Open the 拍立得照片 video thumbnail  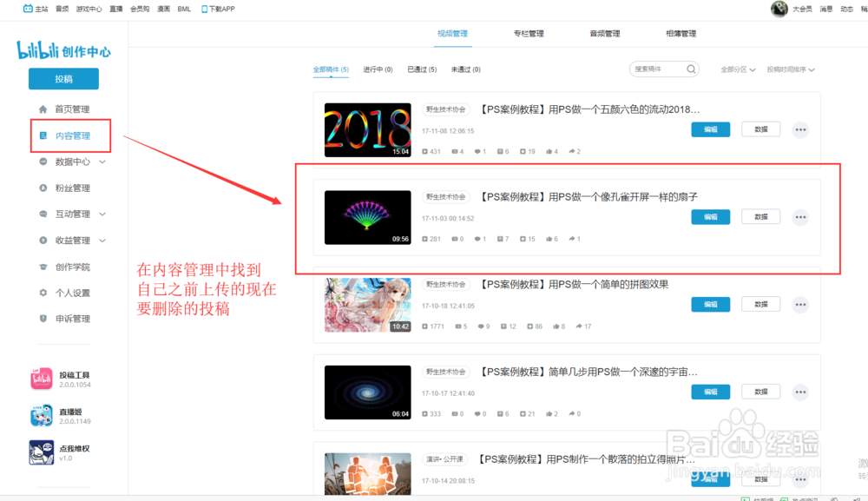pyautogui.click(x=367, y=474)
